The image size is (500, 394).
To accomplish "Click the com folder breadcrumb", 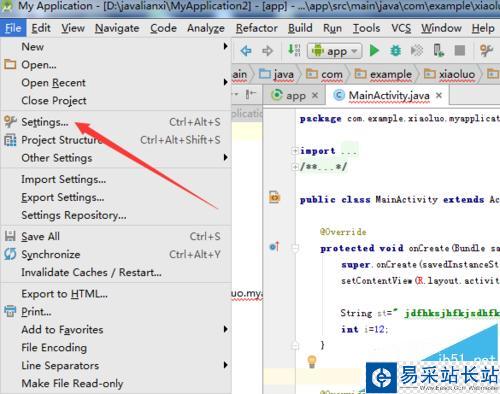I will pos(324,74).
